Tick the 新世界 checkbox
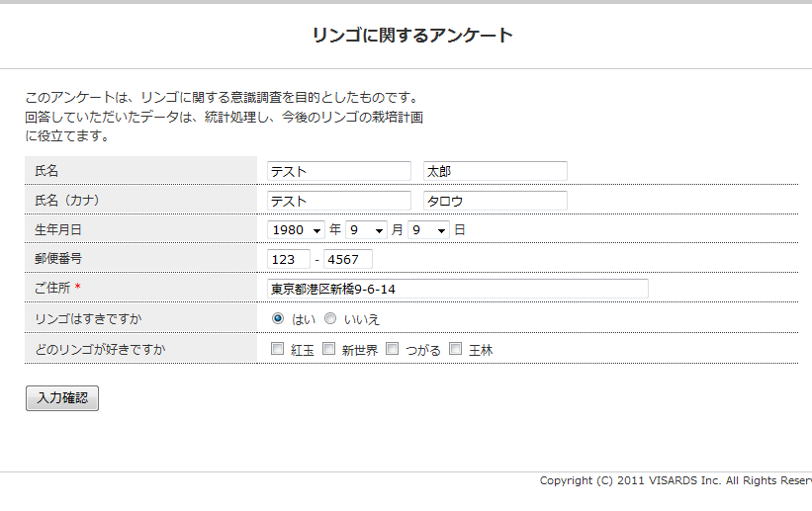The image size is (812, 511). pyautogui.click(x=328, y=349)
